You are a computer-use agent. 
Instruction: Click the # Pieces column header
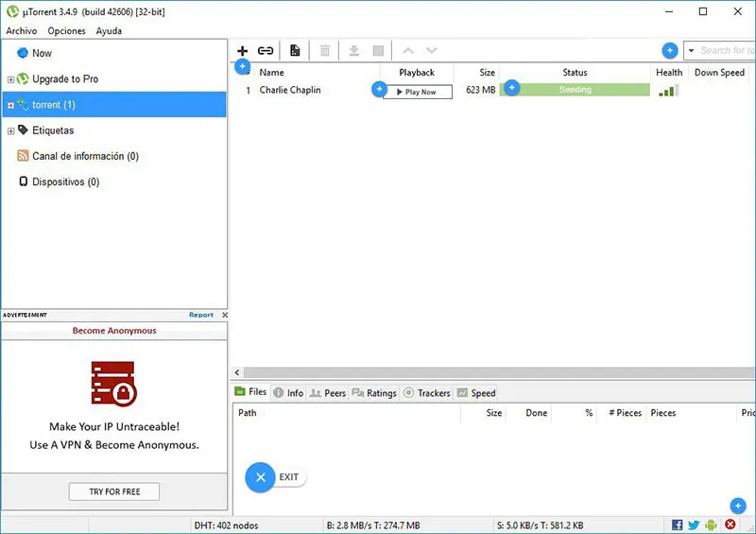(625, 413)
